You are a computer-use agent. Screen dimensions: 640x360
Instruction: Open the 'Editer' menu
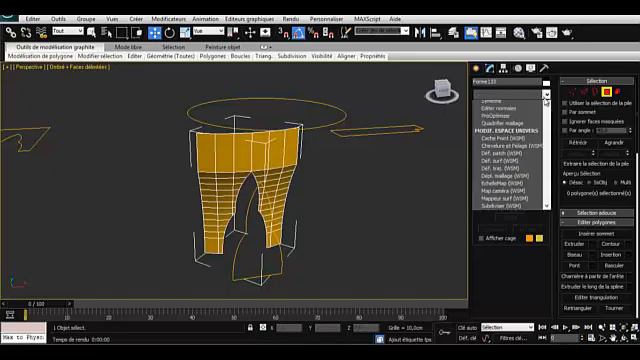[x=33, y=19]
